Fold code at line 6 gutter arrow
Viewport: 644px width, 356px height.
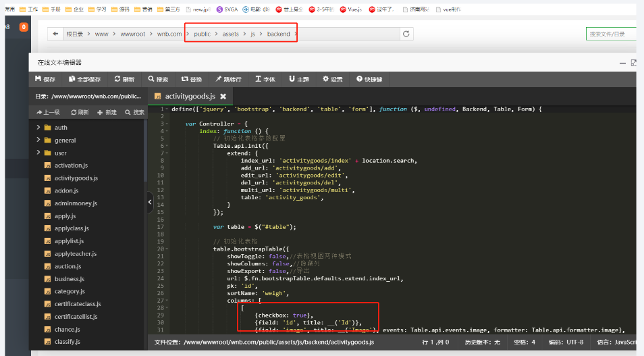pos(167,146)
